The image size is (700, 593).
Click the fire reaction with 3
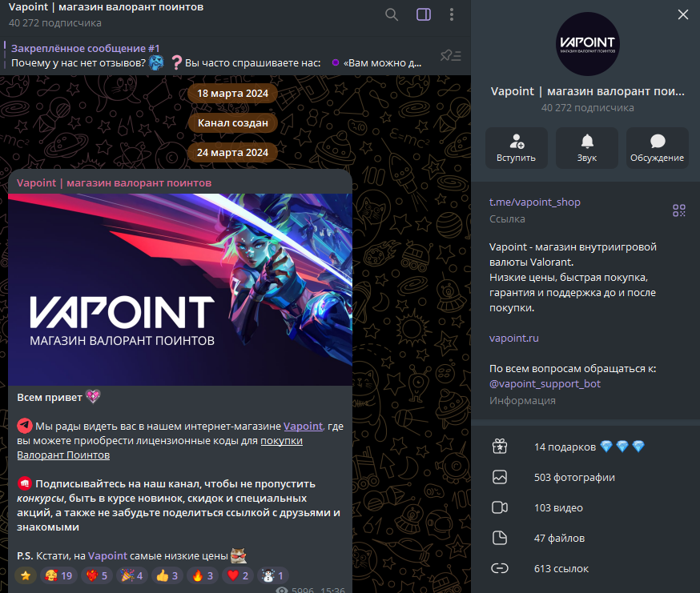(x=203, y=575)
